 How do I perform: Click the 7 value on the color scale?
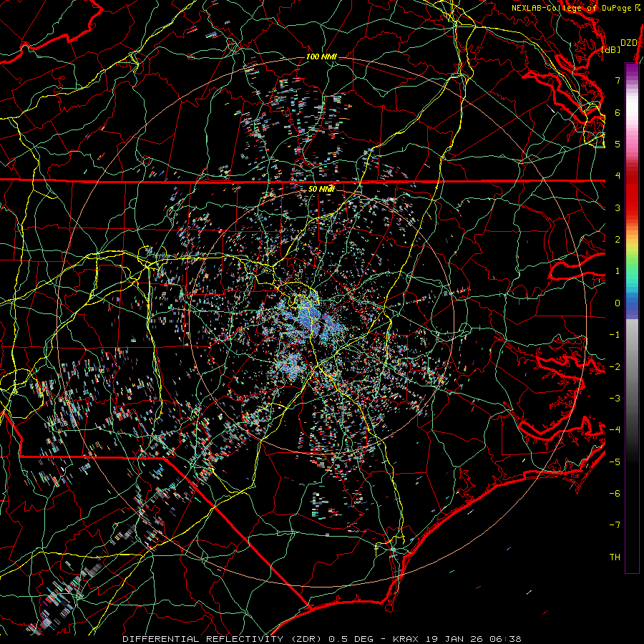pyautogui.click(x=618, y=80)
